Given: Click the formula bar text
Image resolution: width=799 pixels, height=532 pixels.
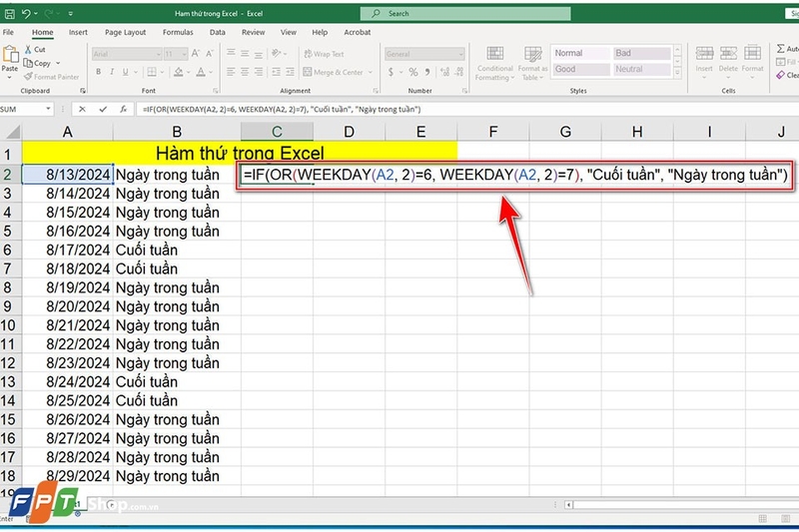Looking at the screenshot, I should click(282, 109).
